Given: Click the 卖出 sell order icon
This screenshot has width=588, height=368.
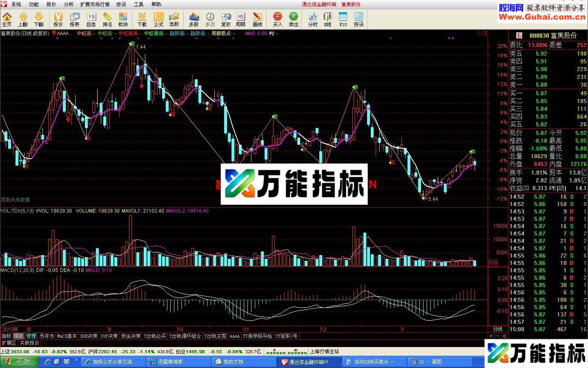Looking at the screenshot, I should 293,19.
